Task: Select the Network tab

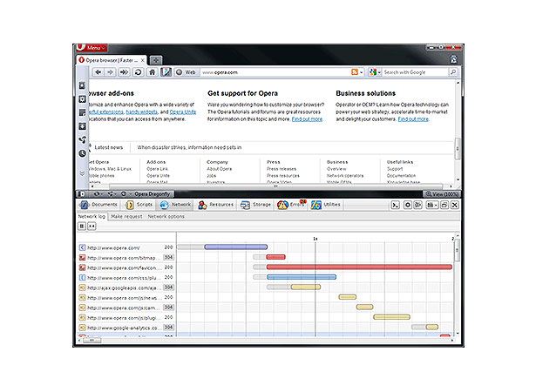Action: (175, 205)
